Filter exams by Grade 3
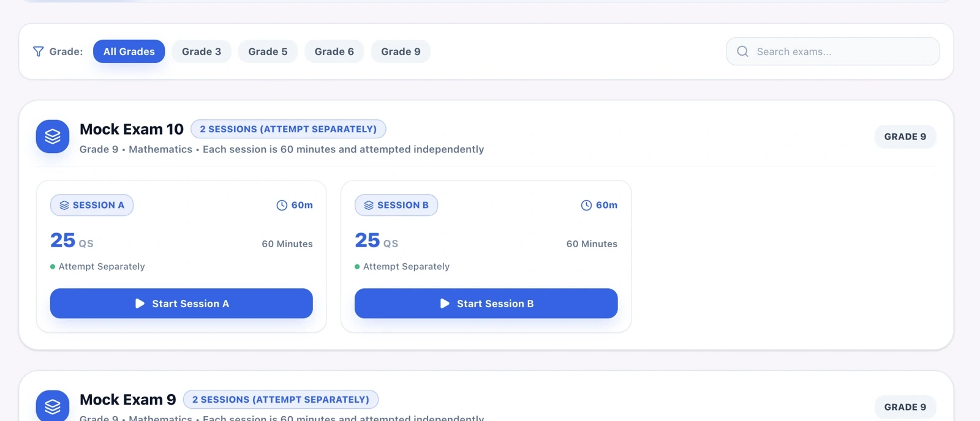Image resolution: width=980 pixels, height=421 pixels. point(202,51)
